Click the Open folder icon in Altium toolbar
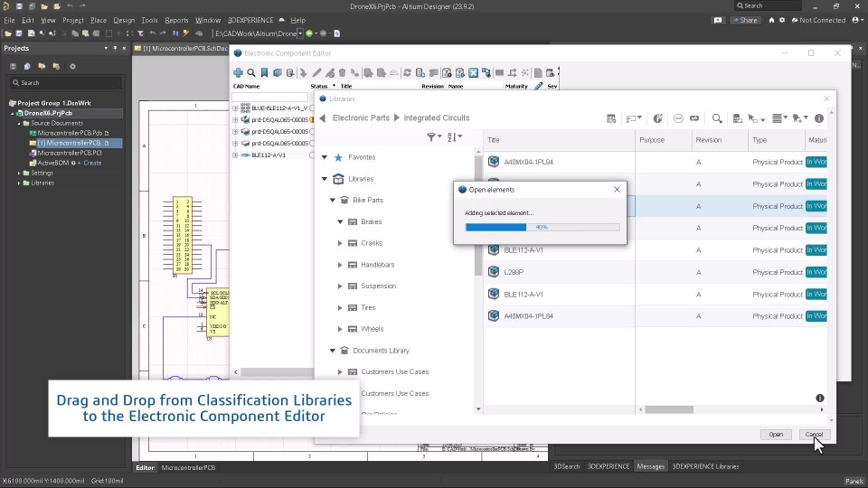868x488 pixels. (x=8, y=33)
